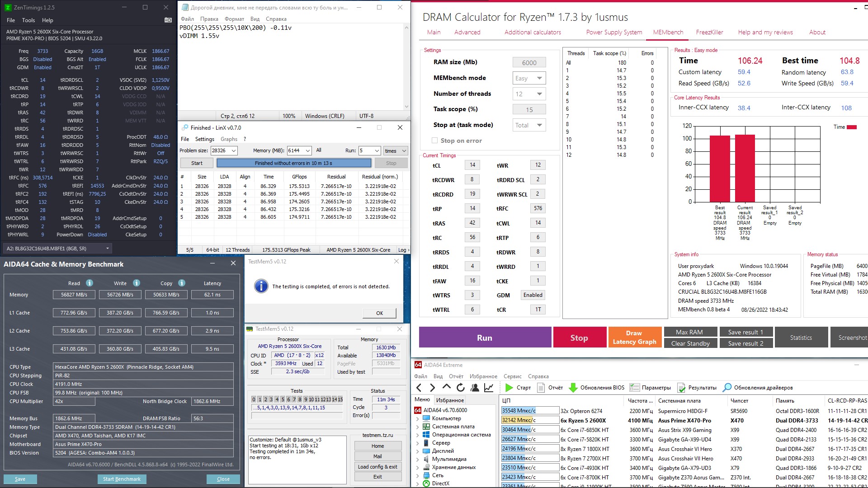Image resolution: width=868 pixels, height=488 pixels.
Task: Open the LinX Problem size dropdown
Action: click(233, 150)
